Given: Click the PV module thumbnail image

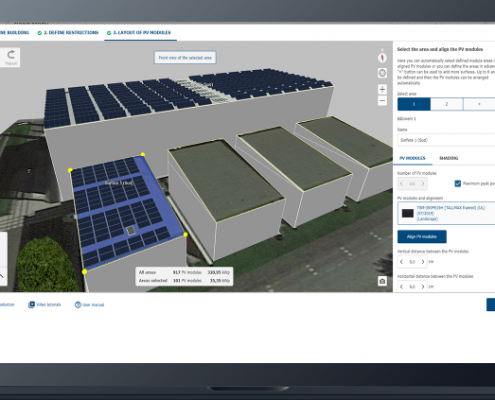Looking at the screenshot, I should coord(408,213).
